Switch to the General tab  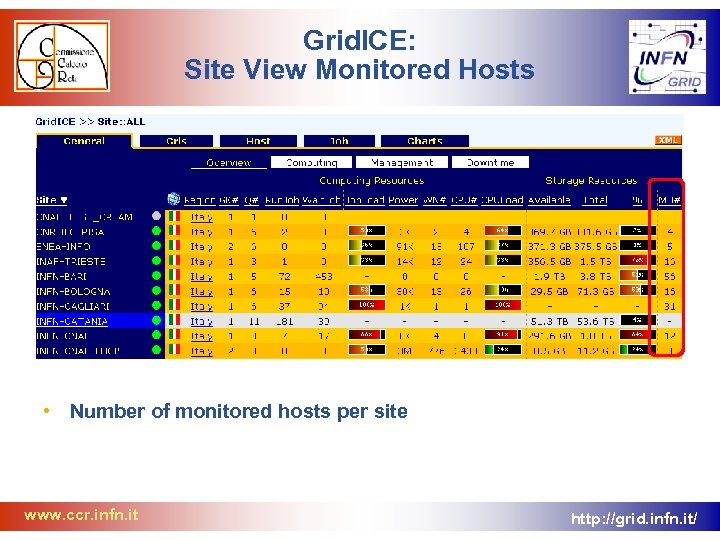[84, 141]
